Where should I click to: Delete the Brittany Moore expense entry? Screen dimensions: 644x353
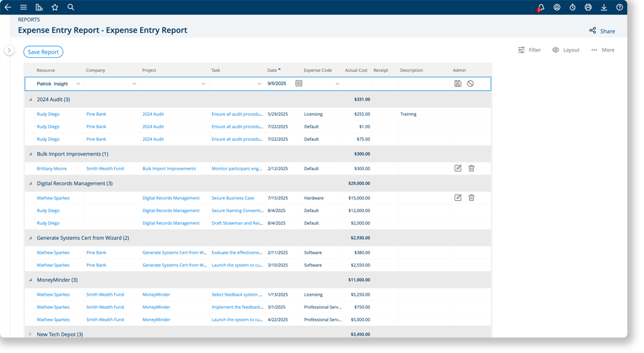tap(471, 168)
